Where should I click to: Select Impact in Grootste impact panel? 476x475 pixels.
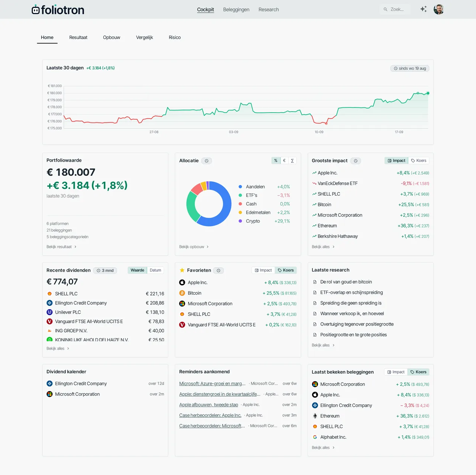[396, 161]
